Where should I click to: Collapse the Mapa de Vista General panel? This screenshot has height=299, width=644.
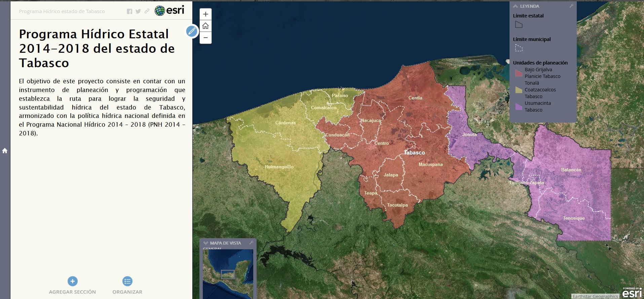(x=206, y=243)
